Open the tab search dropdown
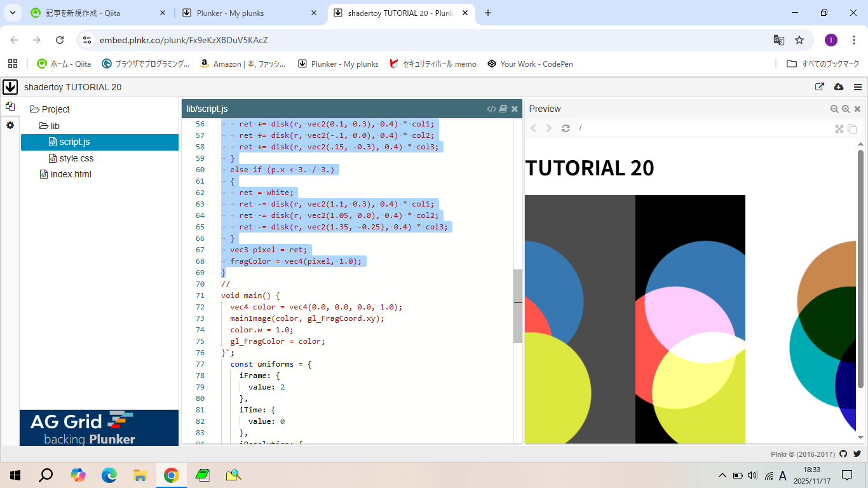Image resolution: width=868 pixels, height=488 pixels. coord(12,13)
